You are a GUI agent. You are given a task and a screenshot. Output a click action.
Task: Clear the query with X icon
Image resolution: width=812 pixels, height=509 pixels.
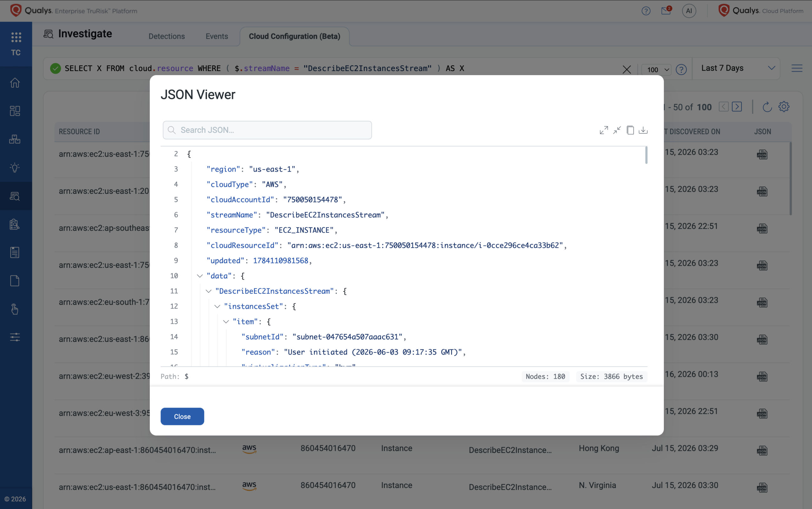(626, 70)
